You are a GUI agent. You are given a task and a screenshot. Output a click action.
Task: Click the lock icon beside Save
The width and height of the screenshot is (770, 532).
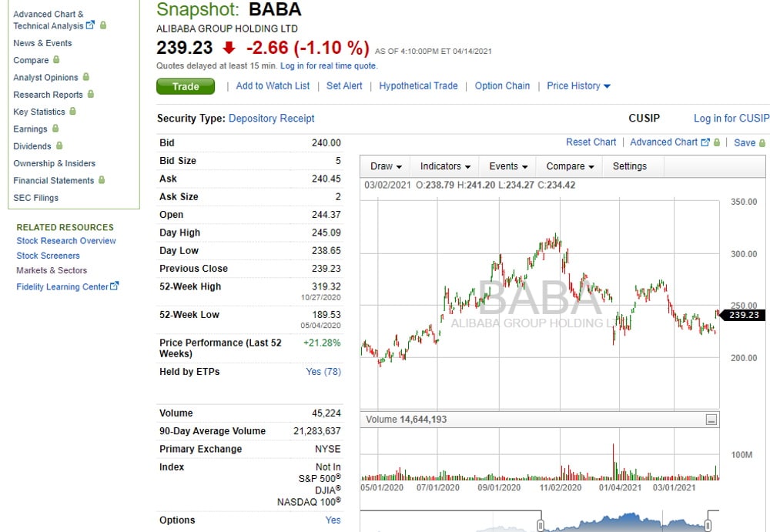tap(762, 143)
